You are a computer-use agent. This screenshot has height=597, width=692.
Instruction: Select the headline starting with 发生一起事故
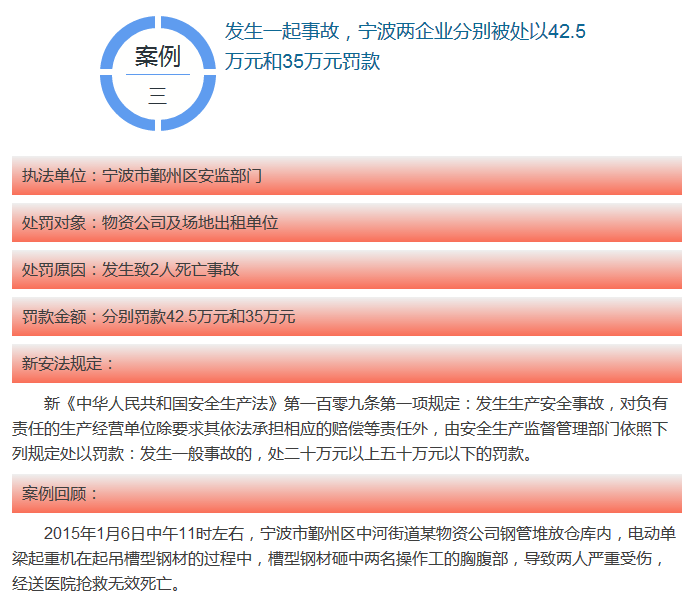pyautogui.click(x=405, y=32)
